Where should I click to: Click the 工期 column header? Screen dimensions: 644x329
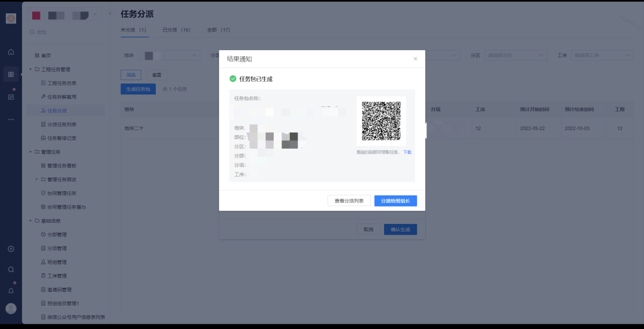[x=620, y=109]
